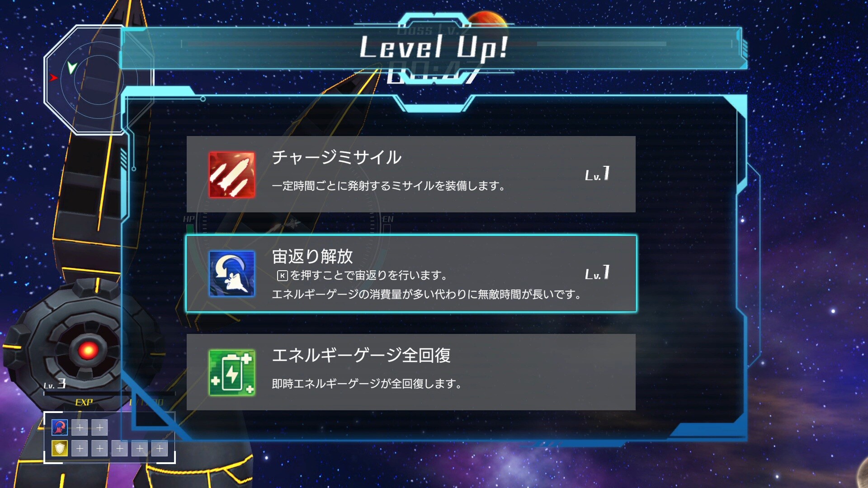
Task: Click the octagonal radar minimap
Action: tap(99, 80)
